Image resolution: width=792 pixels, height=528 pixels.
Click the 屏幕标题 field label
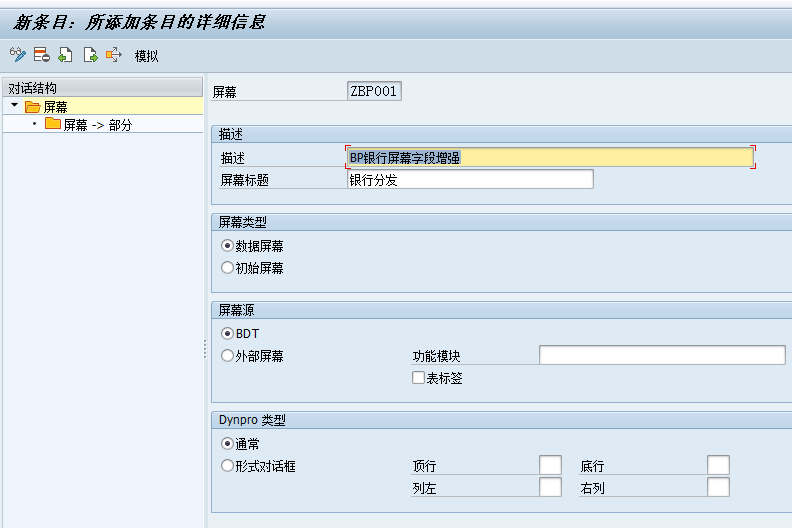pos(244,180)
